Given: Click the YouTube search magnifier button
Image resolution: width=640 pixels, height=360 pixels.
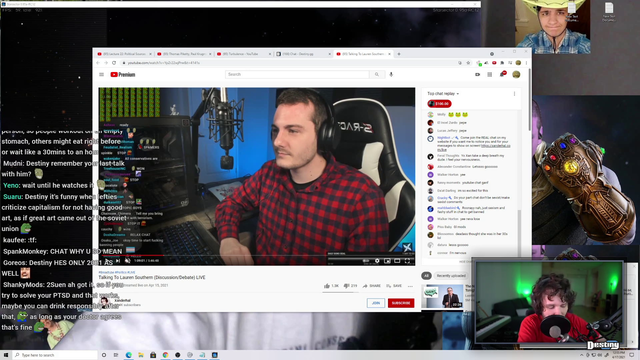Looking at the screenshot, I should click(377, 75).
